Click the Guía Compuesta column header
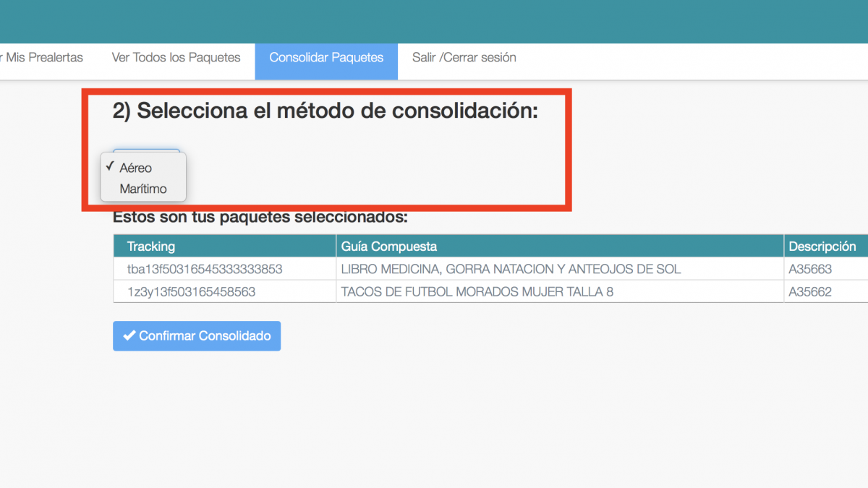The image size is (868, 488). [560, 247]
